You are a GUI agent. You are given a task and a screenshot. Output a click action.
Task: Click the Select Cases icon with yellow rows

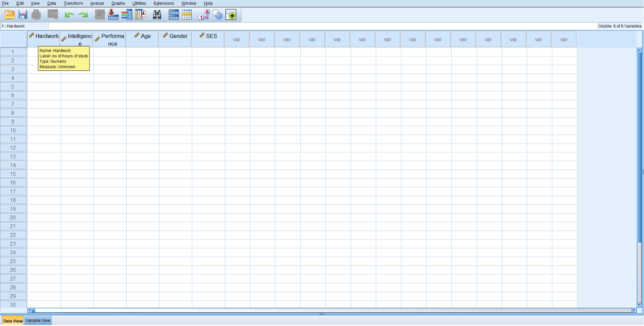(187, 15)
